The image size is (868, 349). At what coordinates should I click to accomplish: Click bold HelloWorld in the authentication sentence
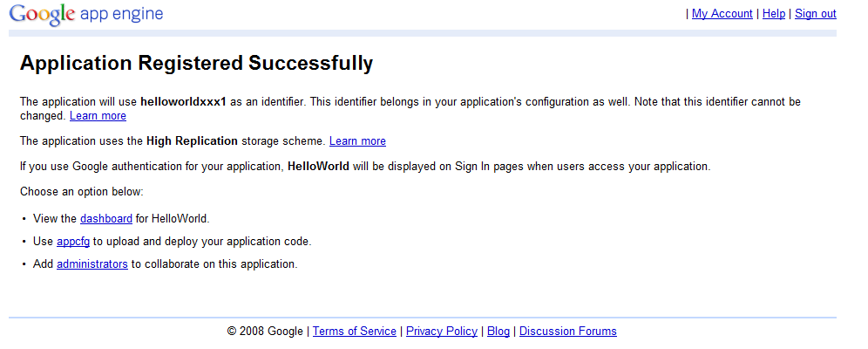pyautogui.click(x=318, y=166)
